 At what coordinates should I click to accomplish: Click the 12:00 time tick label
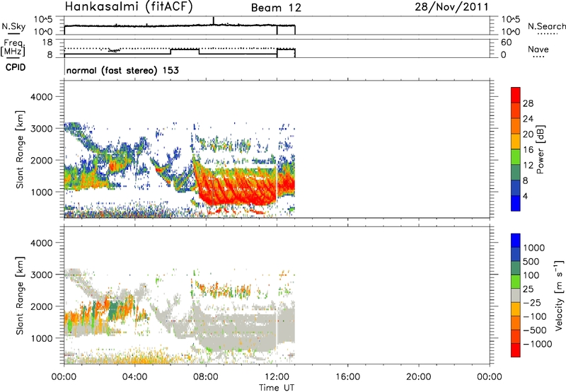(x=277, y=377)
